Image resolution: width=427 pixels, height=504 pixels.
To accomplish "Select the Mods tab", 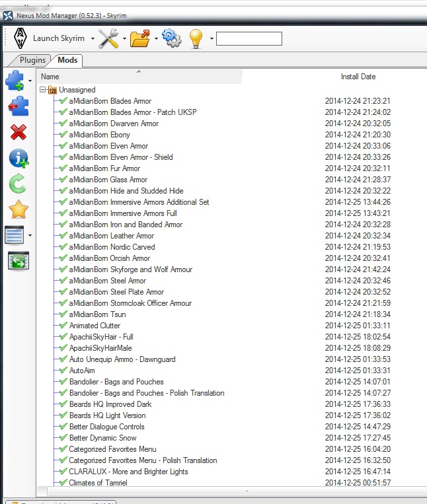I will [x=67, y=60].
